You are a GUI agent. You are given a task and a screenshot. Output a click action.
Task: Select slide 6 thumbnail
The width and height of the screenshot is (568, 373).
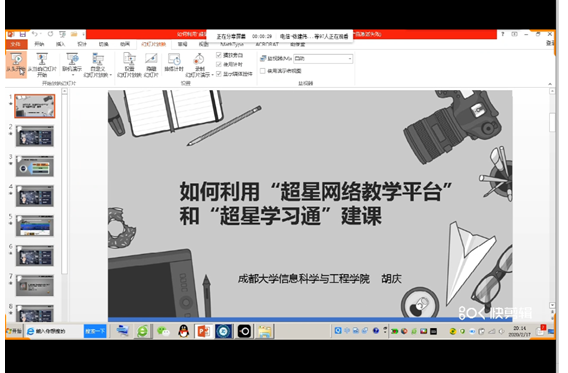click(35, 256)
